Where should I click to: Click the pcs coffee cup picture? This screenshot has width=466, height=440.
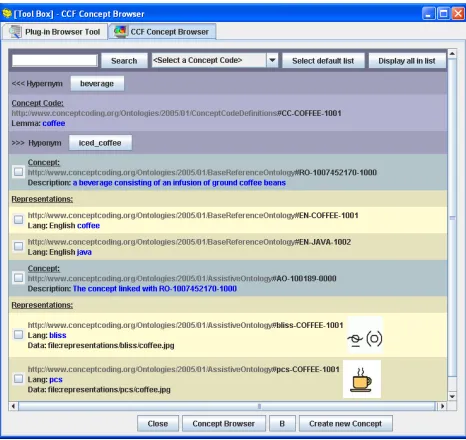pyautogui.click(x=362, y=379)
